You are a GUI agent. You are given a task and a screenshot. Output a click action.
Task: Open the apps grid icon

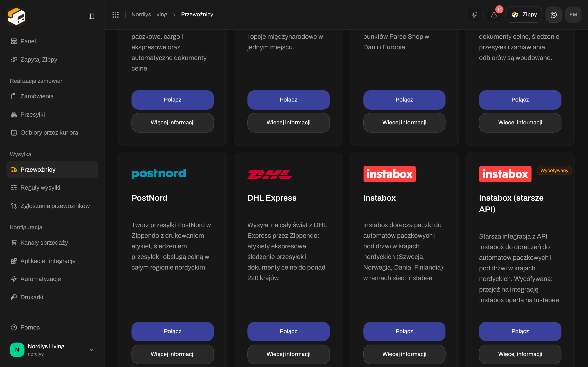click(x=115, y=14)
